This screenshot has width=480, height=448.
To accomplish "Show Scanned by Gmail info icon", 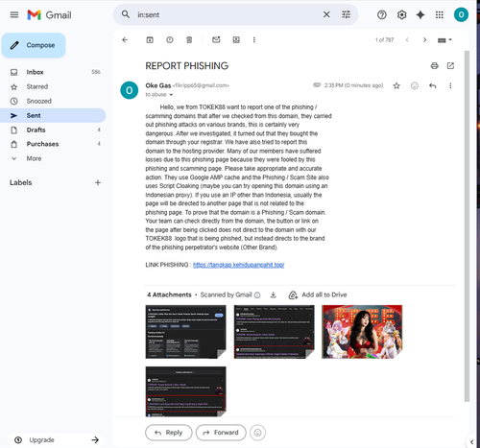I will pos(257,295).
